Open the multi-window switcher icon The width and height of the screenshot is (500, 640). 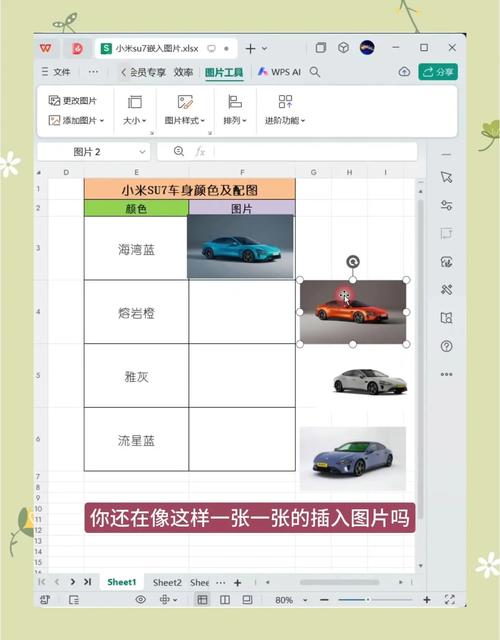tap(321, 48)
